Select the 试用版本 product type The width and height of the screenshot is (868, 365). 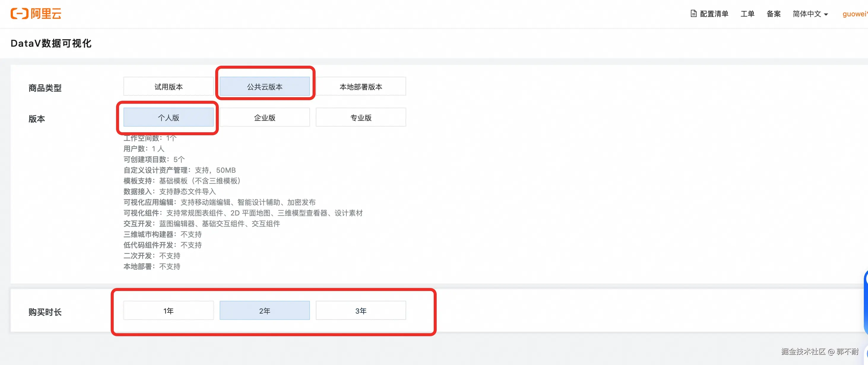point(169,87)
